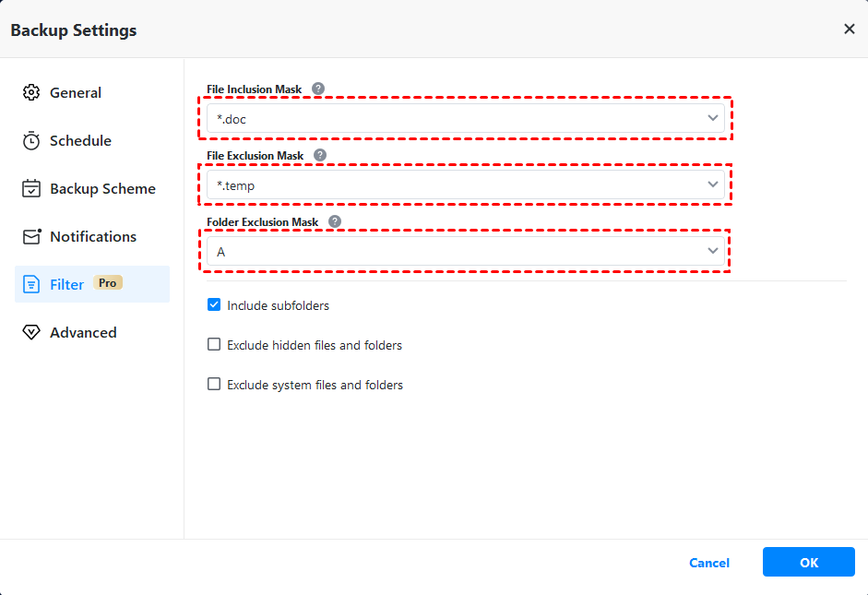The image size is (868, 595).
Task: Click help icon beside File Inclusion Mask
Action: (x=318, y=89)
